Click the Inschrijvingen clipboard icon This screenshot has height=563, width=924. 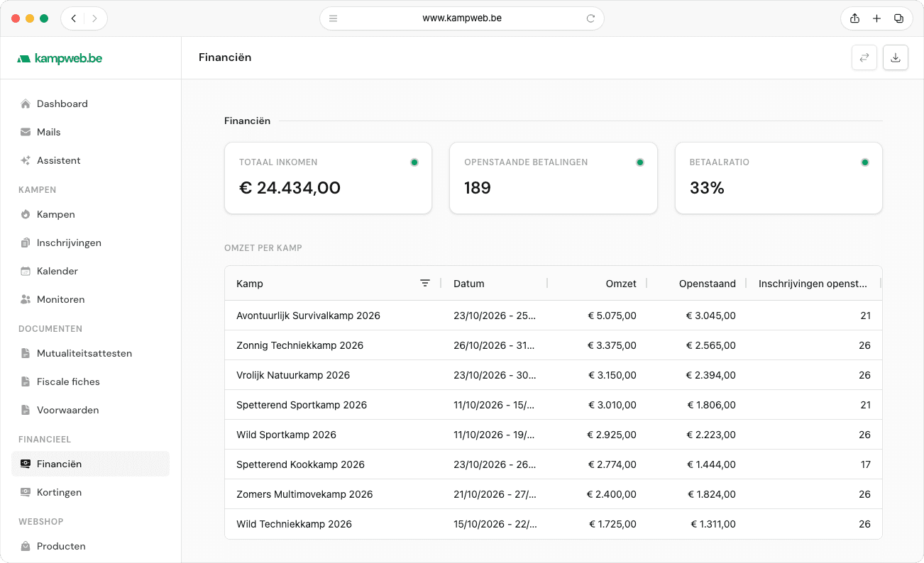(x=26, y=243)
